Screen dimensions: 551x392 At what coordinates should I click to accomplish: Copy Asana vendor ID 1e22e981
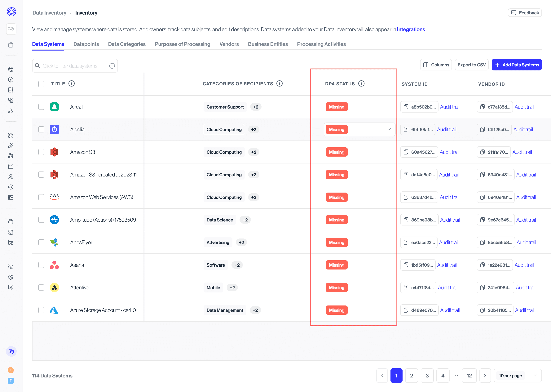click(x=483, y=265)
